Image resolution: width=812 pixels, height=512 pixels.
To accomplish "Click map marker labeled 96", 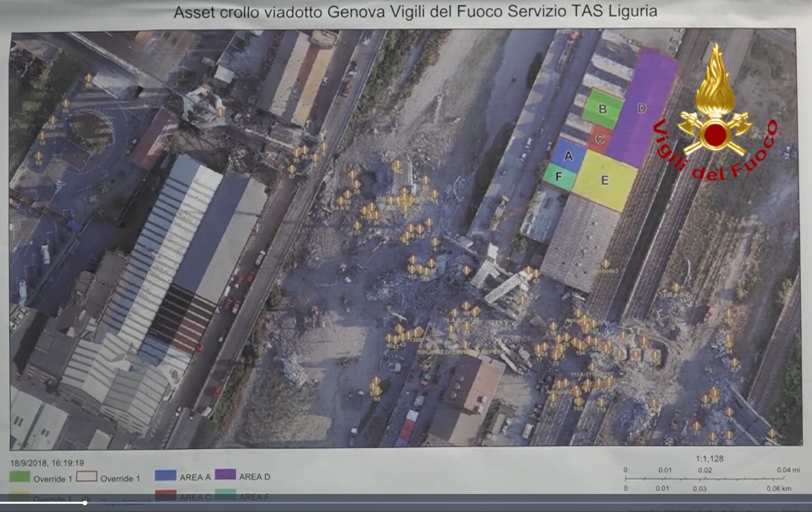I will coord(305,150).
